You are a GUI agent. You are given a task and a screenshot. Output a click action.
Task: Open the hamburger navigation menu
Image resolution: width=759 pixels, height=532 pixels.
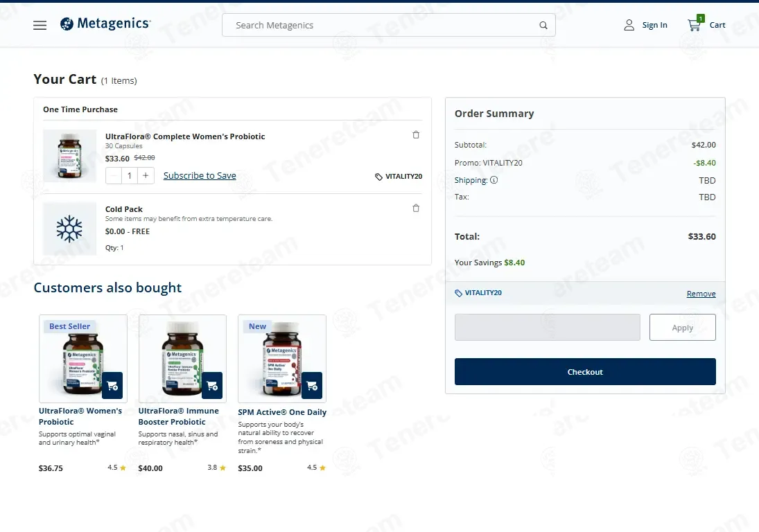click(x=40, y=25)
